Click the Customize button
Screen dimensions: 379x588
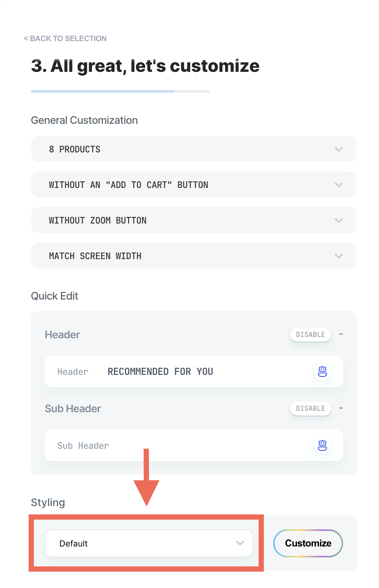tap(308, 543)
